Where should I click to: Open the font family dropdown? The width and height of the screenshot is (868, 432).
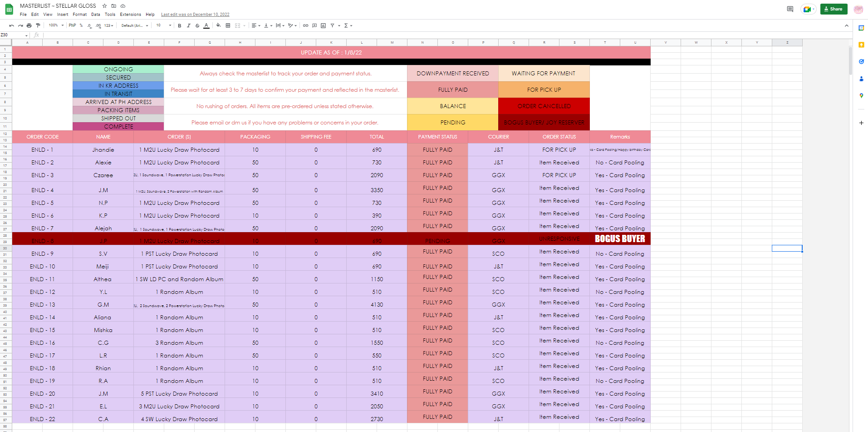135,25
